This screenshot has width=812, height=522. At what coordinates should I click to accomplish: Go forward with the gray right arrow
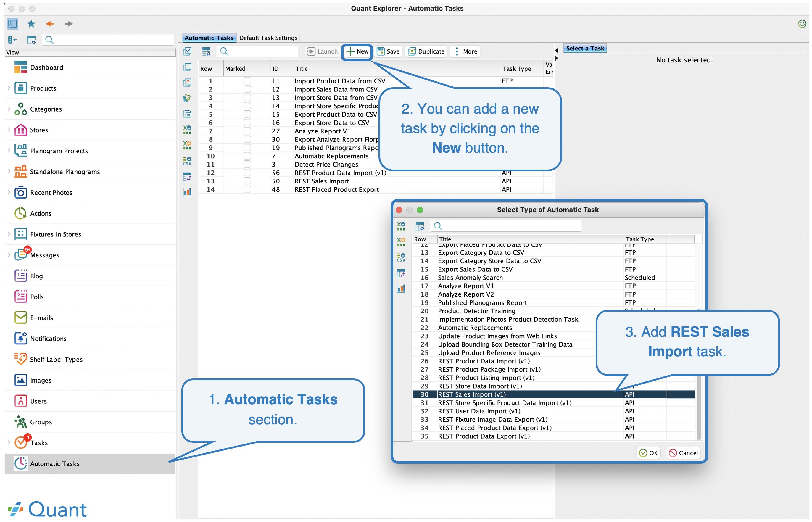pyautogui.click(x=68, y=24)
